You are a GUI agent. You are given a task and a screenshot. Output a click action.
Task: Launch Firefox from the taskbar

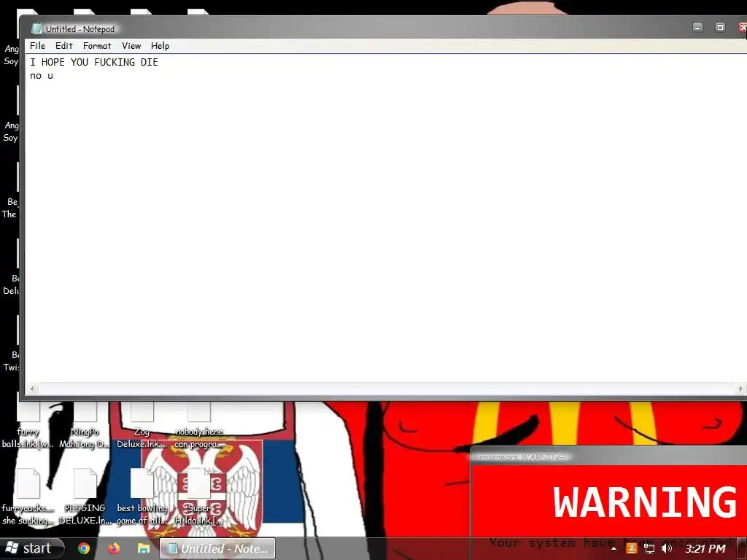113,548
